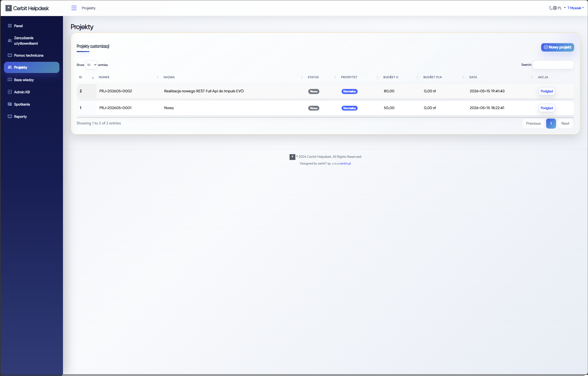Click project number PRJ-202605-0002
Screen dimensions: 588x376
coord(115,91)
